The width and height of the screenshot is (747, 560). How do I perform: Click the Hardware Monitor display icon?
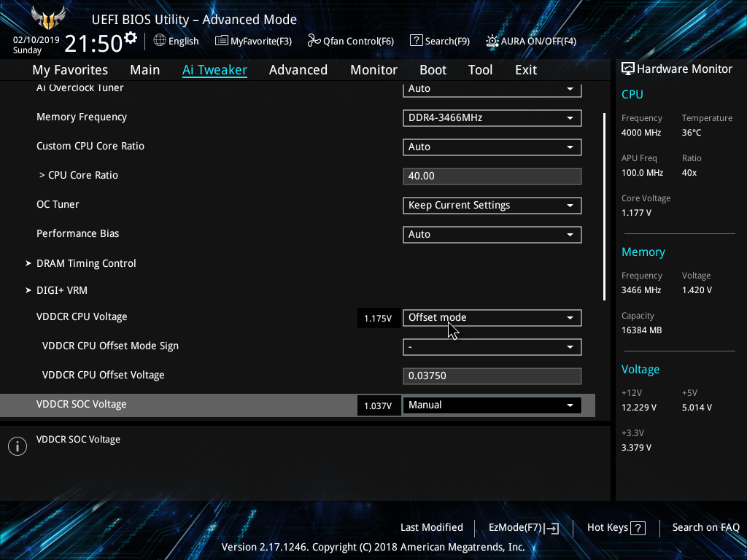click(628, 69)
